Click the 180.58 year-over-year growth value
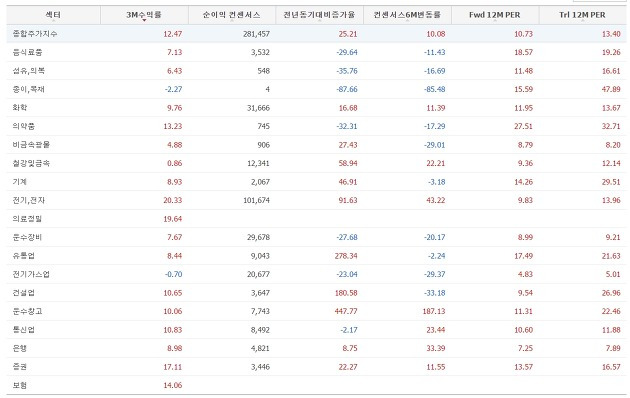630x398 pixels. point(346,293)
